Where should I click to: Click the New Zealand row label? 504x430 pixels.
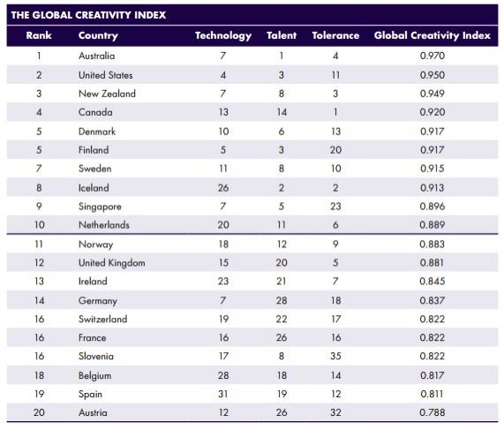pyautogui.click(x=107, y=94)
